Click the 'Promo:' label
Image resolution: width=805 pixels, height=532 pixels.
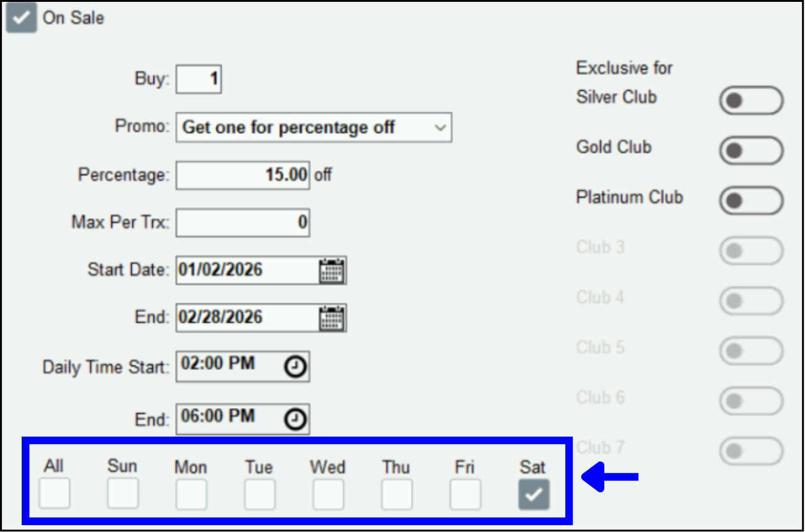142,126
